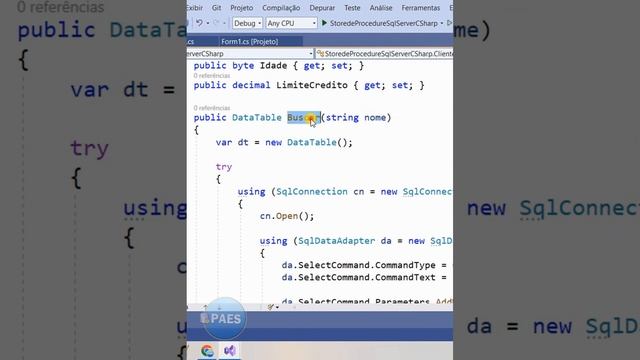Switch to the Form1.cs [Projeto] tab

249,42
